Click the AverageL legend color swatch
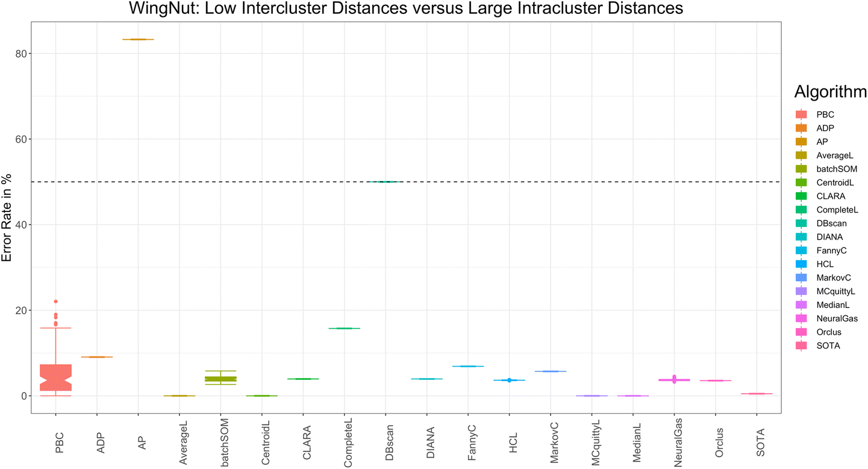 point(802,155)
